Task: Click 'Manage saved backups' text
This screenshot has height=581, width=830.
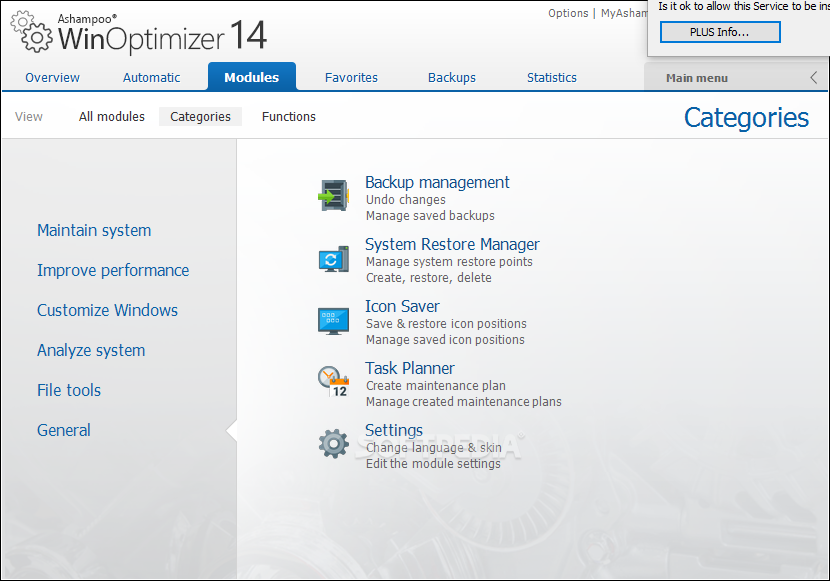Action: pyautogui.click(x=430, y=216)
